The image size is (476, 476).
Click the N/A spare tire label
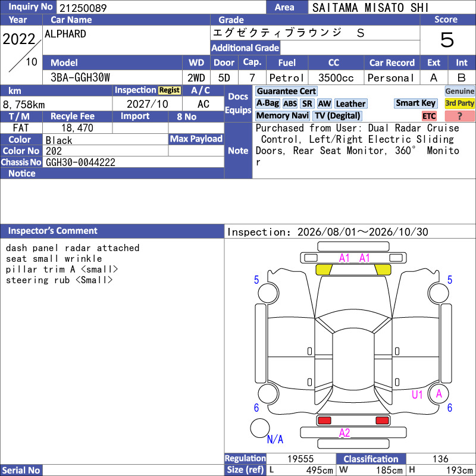click(275, 439)
